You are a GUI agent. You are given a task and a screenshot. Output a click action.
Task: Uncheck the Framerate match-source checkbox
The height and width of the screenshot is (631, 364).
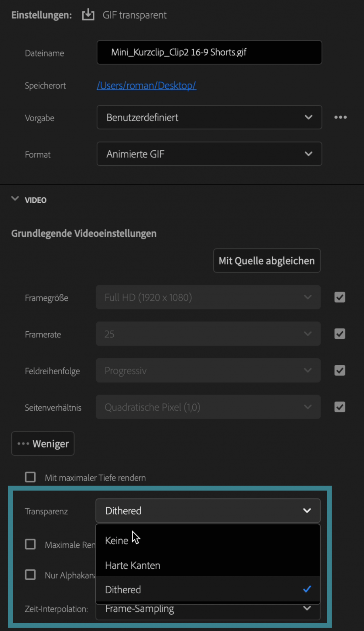[340, 334]
